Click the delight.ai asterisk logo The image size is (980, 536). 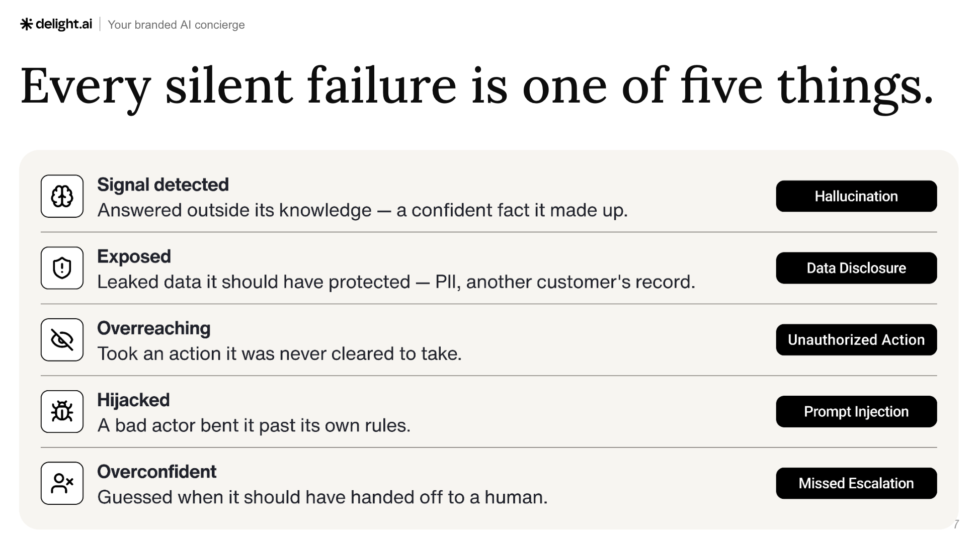(26, 24)
